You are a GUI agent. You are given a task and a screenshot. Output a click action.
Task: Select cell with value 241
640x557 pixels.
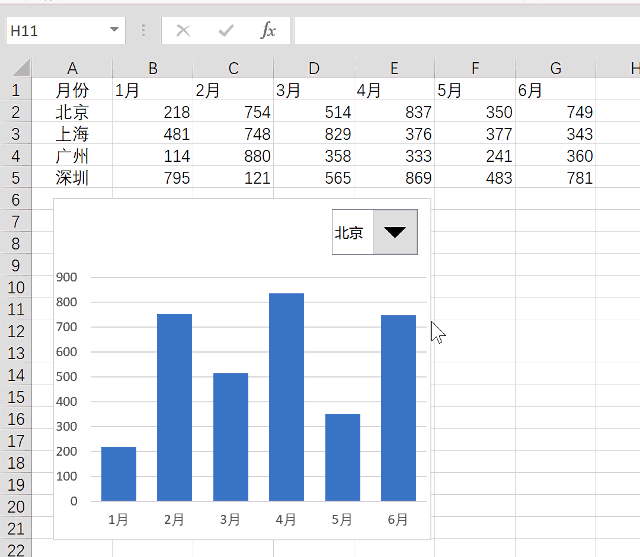click(x=475, y=156)
